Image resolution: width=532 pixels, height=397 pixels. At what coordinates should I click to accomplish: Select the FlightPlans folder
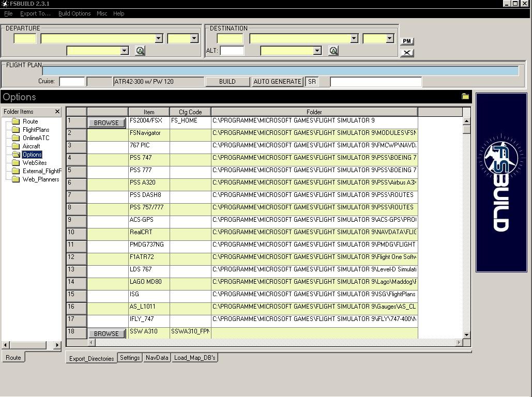36,130
